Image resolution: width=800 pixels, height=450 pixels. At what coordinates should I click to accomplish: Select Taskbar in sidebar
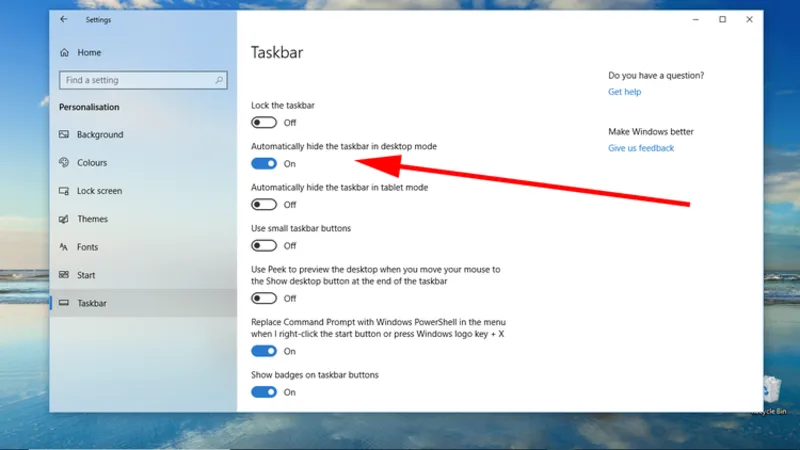click(x=143, y=303)
